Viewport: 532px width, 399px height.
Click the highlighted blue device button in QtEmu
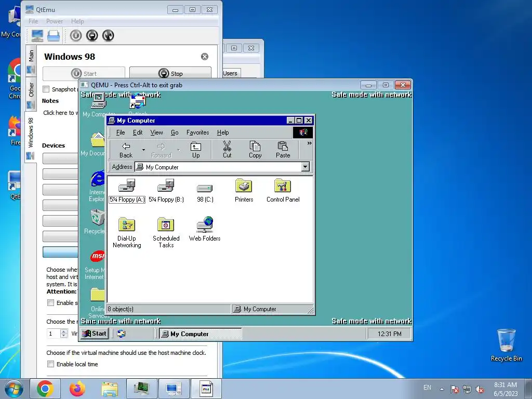(x=60, y=252)
